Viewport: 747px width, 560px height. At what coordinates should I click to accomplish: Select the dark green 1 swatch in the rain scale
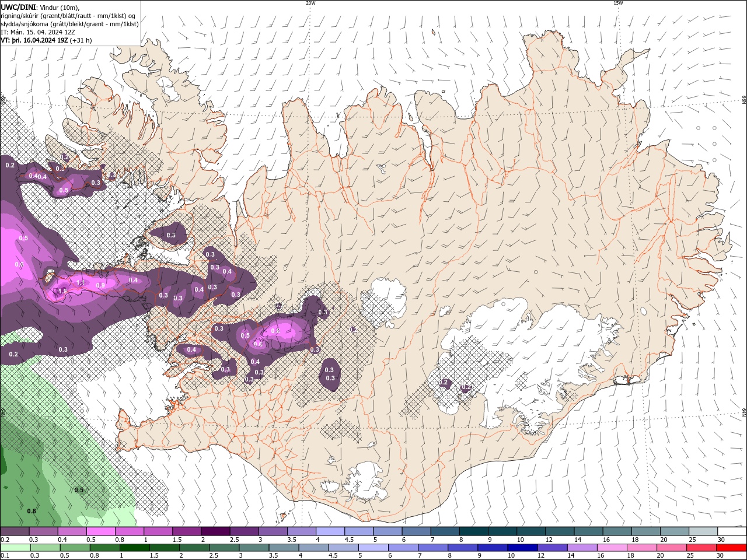tap(135, 548)
